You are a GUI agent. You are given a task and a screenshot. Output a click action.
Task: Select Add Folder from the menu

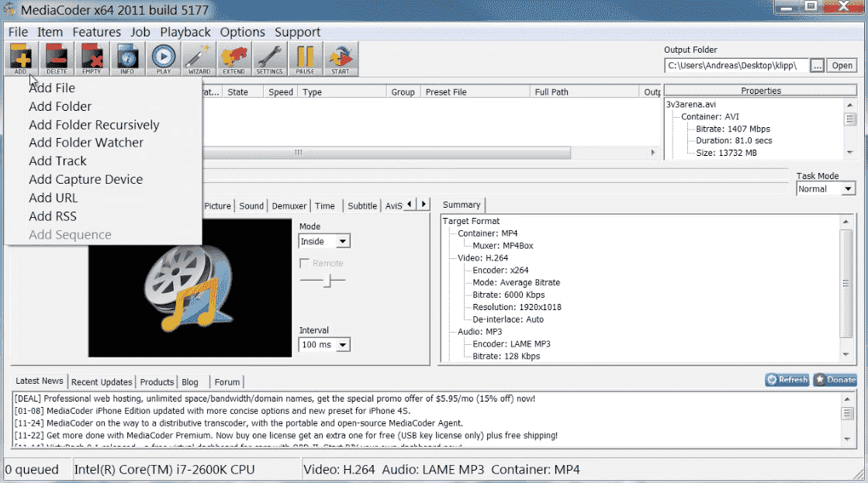60,106
